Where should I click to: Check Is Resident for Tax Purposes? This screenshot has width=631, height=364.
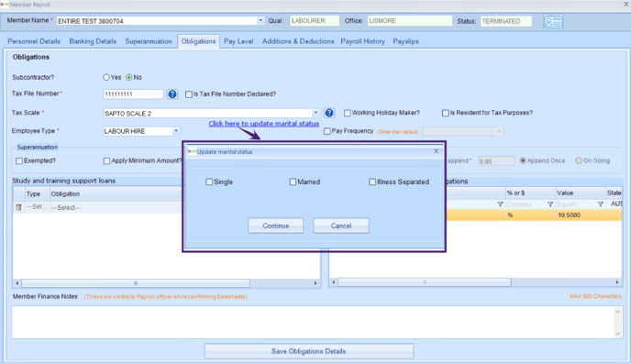(445, 113)
